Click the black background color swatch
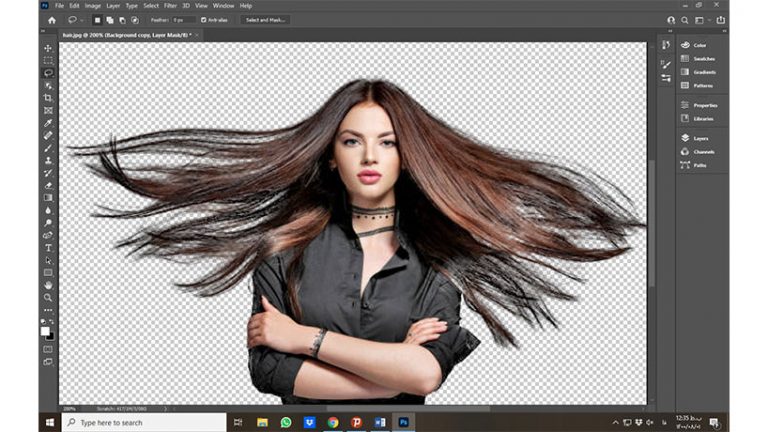 click(51, 337)
